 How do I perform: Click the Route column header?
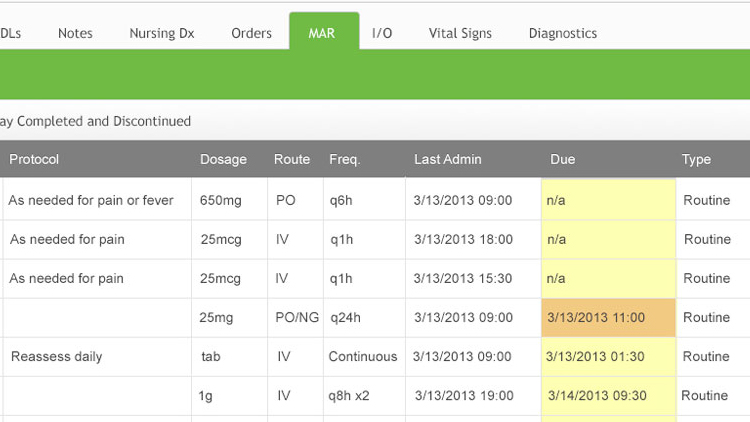tap(292, 159)
